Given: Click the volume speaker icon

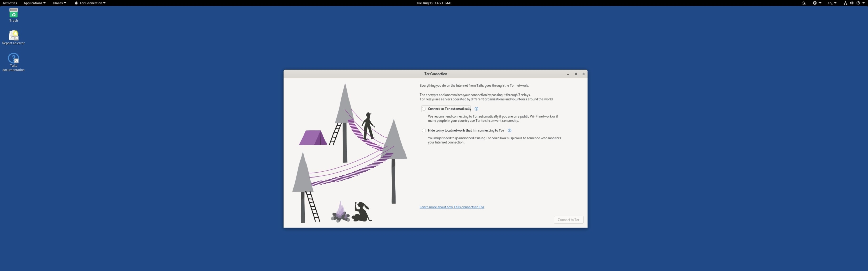Looking at the screenshot, I should point(852,3).
